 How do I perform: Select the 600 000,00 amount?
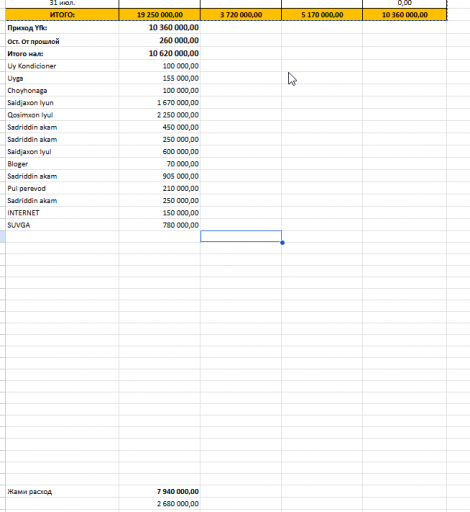pos(159,152)
